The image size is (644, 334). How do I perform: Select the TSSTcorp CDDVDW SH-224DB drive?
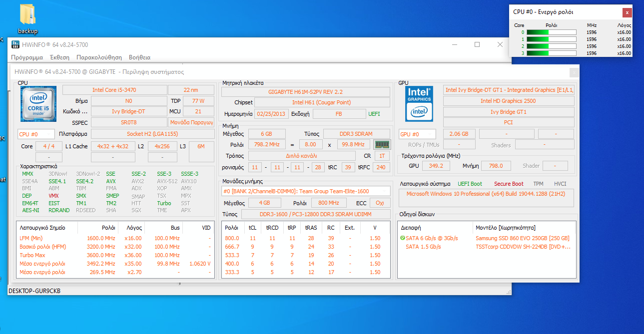523,247
